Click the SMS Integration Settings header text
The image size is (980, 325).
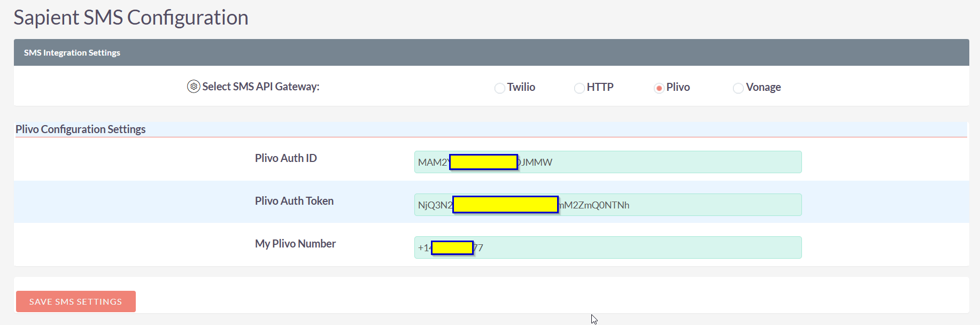(72, 52)
